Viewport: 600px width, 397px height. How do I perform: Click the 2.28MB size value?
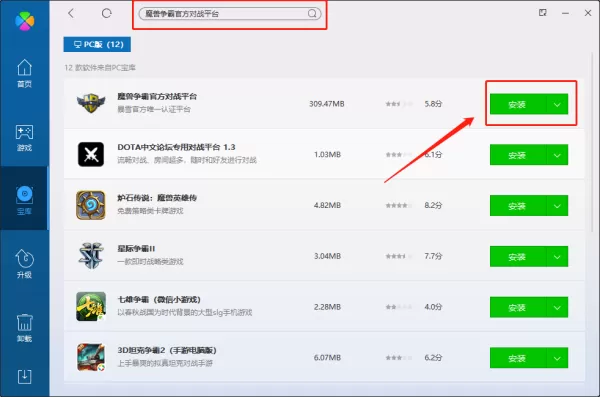click(327, 307)
